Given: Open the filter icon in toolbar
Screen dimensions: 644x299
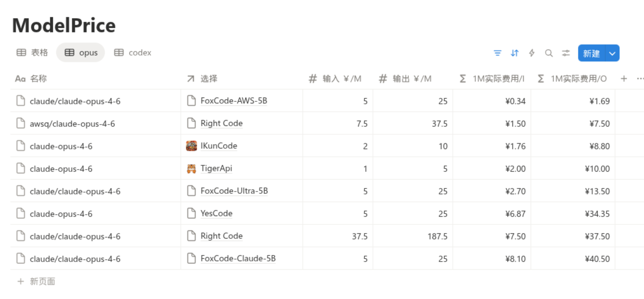Looking at the screenshot, I should click(x=497, y=53).
